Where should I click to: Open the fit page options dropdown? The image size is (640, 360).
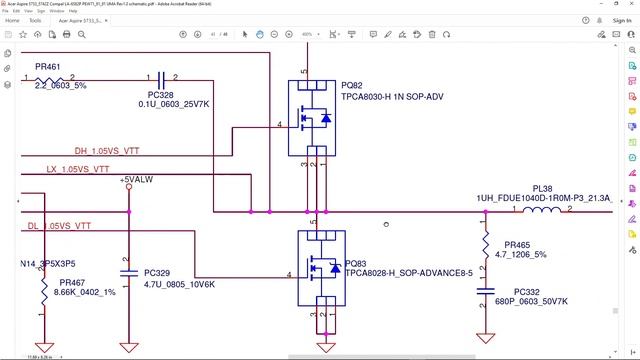click(x=335, y=35)
